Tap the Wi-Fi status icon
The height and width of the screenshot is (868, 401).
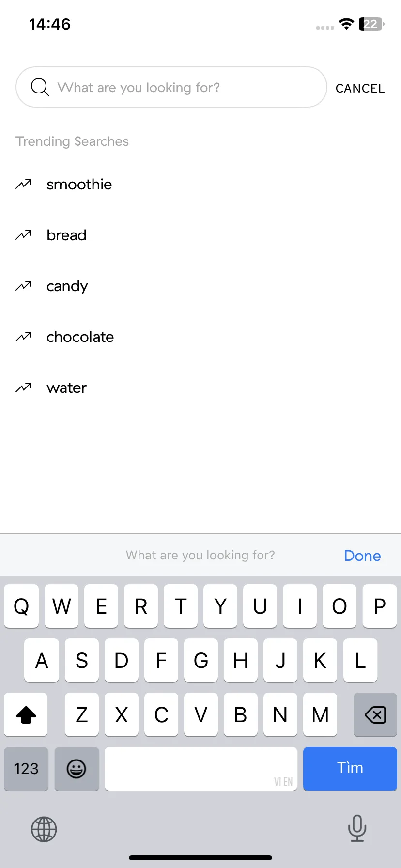point(346,24)
